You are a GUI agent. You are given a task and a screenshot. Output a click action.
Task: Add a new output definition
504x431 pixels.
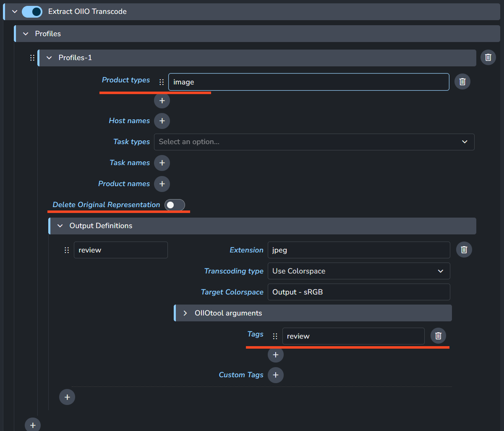(67, 397)
